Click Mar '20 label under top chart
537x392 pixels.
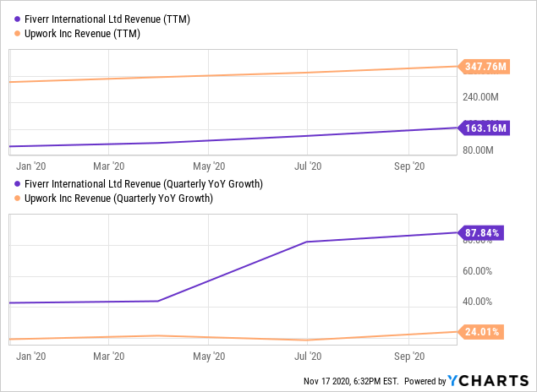coord(108,166)
